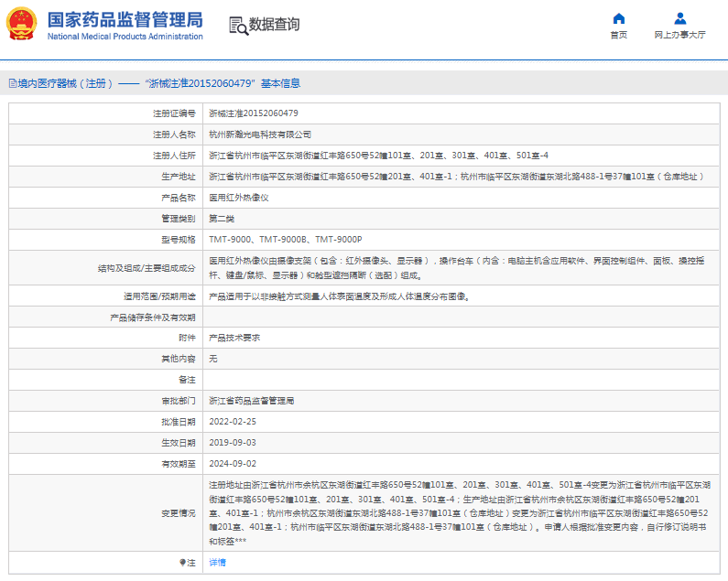Open the 详情 link
Screen dimensions: 728x581
click(217, 562)
